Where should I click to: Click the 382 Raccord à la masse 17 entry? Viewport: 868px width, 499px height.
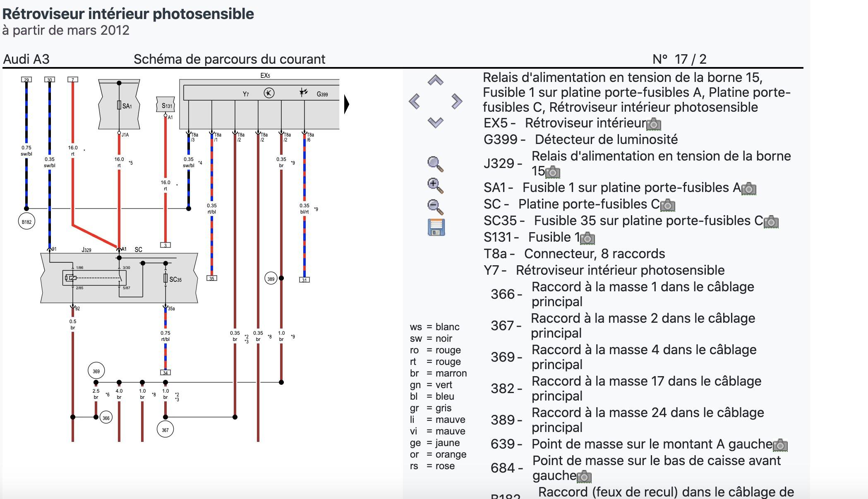pyautogui.click(x=626, y=389)
